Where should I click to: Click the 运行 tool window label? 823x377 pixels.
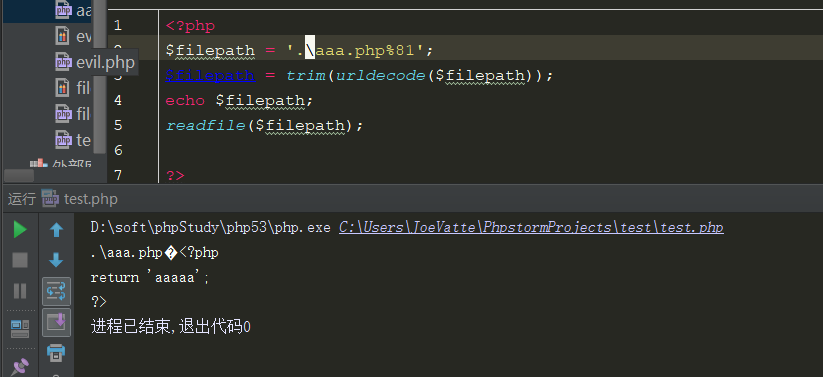[22, 199]
